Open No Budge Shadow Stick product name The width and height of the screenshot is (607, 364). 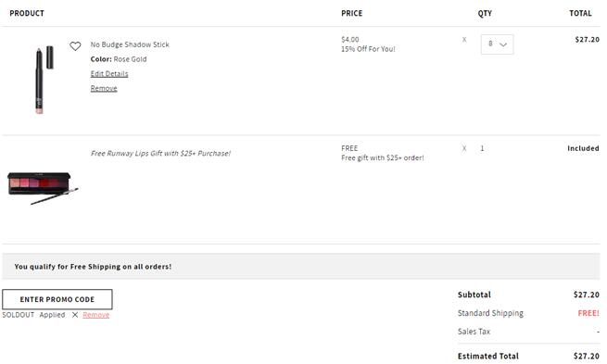[130, 44]
